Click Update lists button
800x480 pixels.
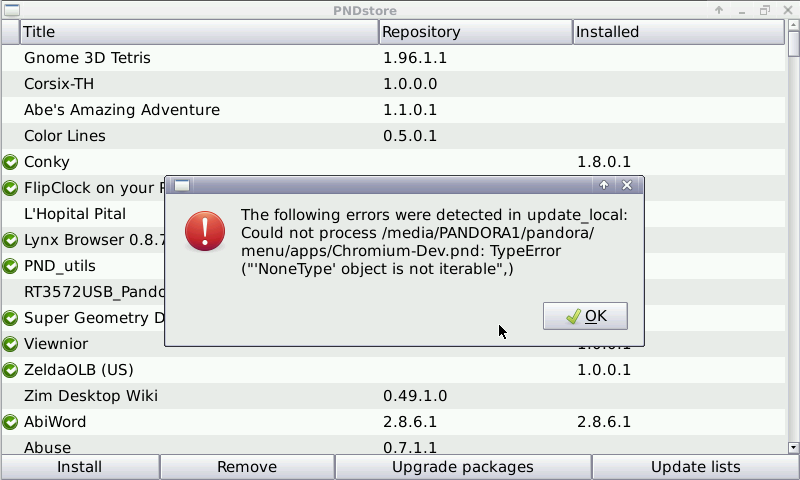coord(695,467)
